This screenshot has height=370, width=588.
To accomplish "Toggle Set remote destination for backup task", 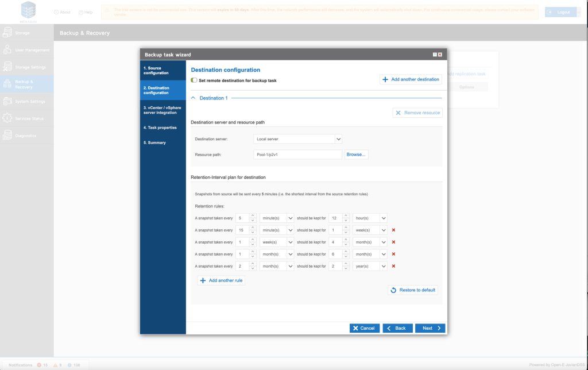I will 194,80.
